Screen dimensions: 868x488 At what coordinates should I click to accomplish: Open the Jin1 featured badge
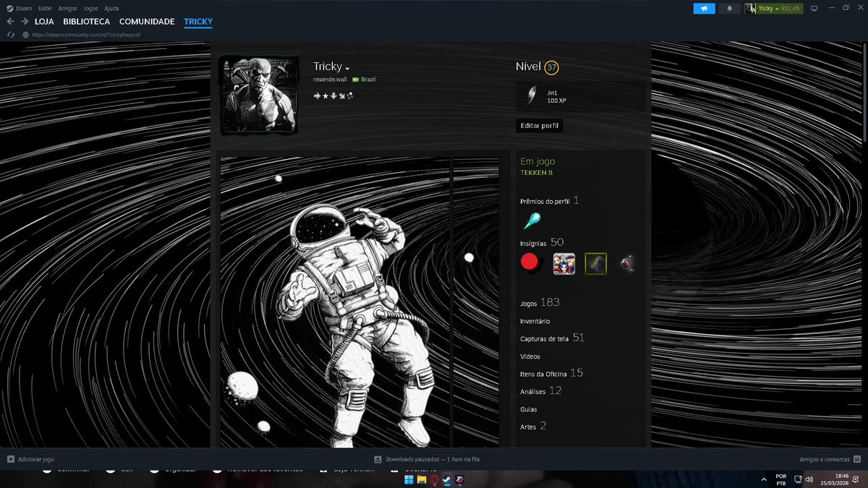click(x=581, y=96)
